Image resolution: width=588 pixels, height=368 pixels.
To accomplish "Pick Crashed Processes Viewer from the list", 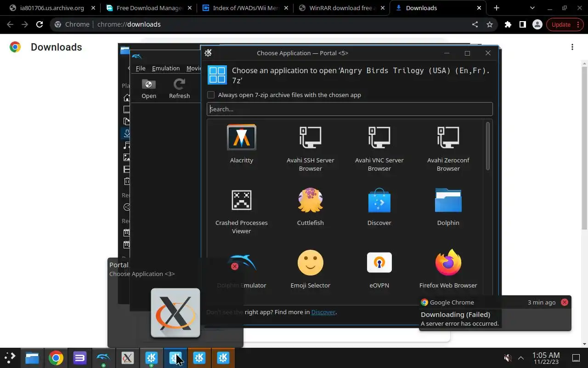I will pyautogui.click(x=242, y=211).
